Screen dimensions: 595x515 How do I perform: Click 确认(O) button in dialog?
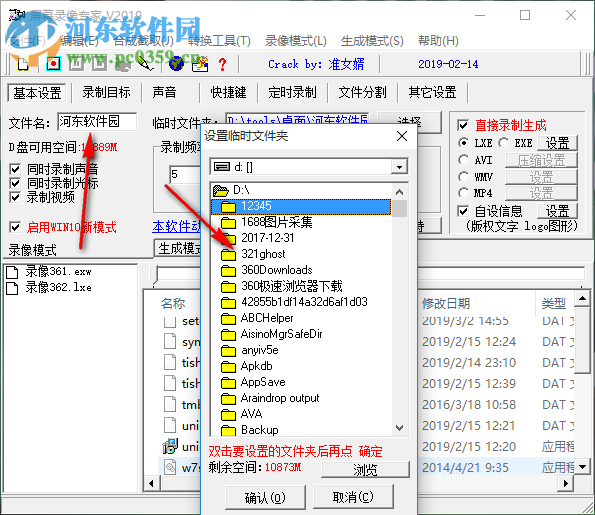point(265,497)
